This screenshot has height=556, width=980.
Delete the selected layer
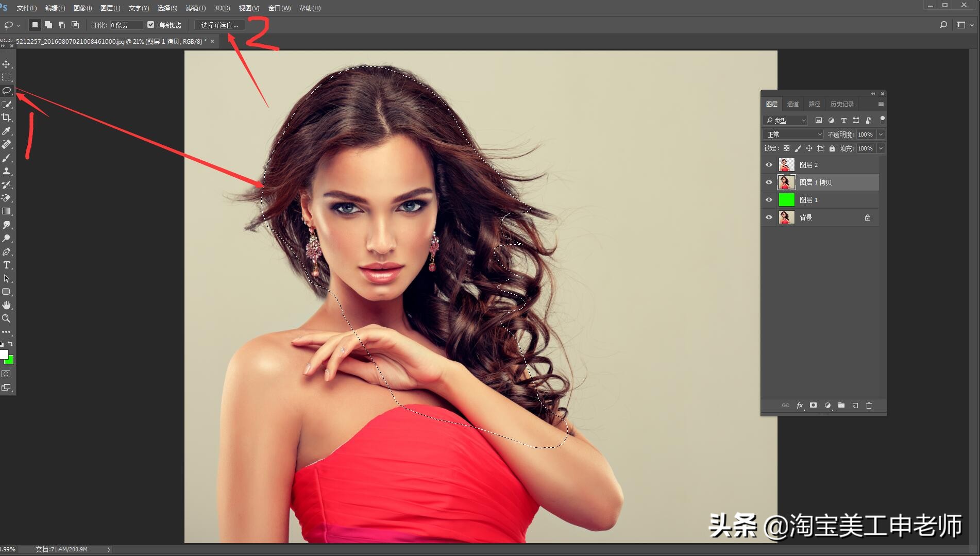point(869,406)
